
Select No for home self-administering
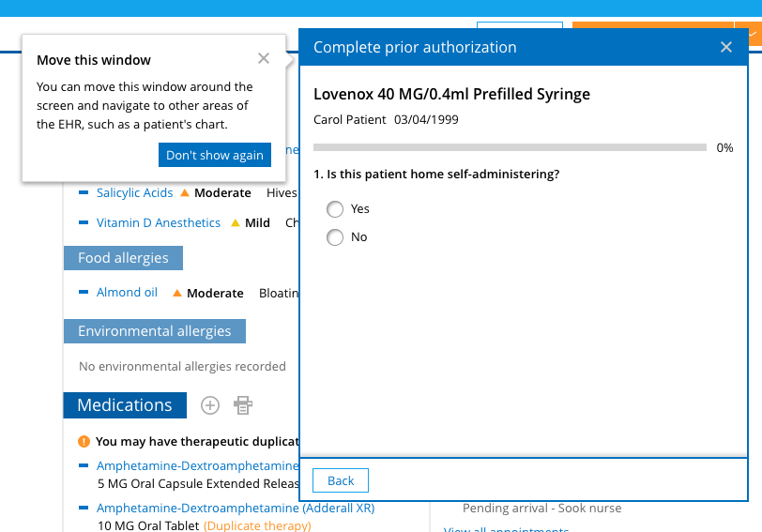[x=335, y=237]
